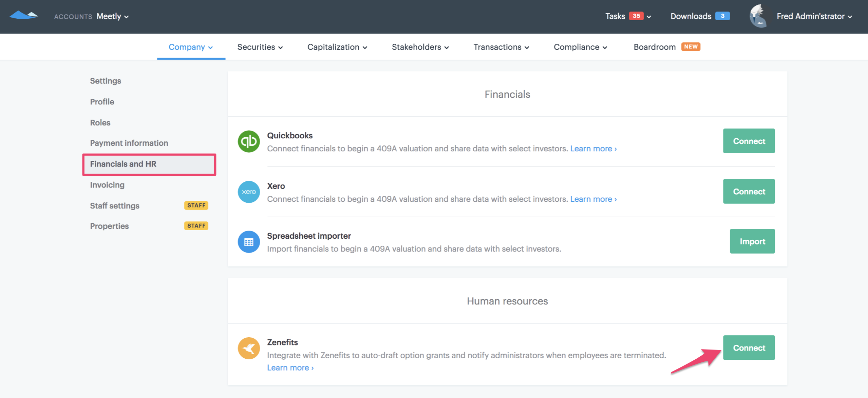Click the Financials section heading
This screenshot has height=398, width=868.
[507, 94]
